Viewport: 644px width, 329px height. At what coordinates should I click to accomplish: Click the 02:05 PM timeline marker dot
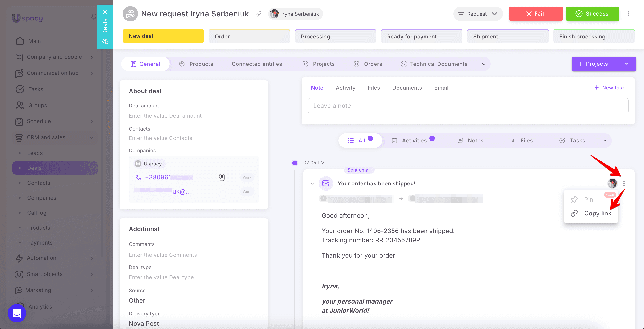pyautogui.click(x=295, y=163)
